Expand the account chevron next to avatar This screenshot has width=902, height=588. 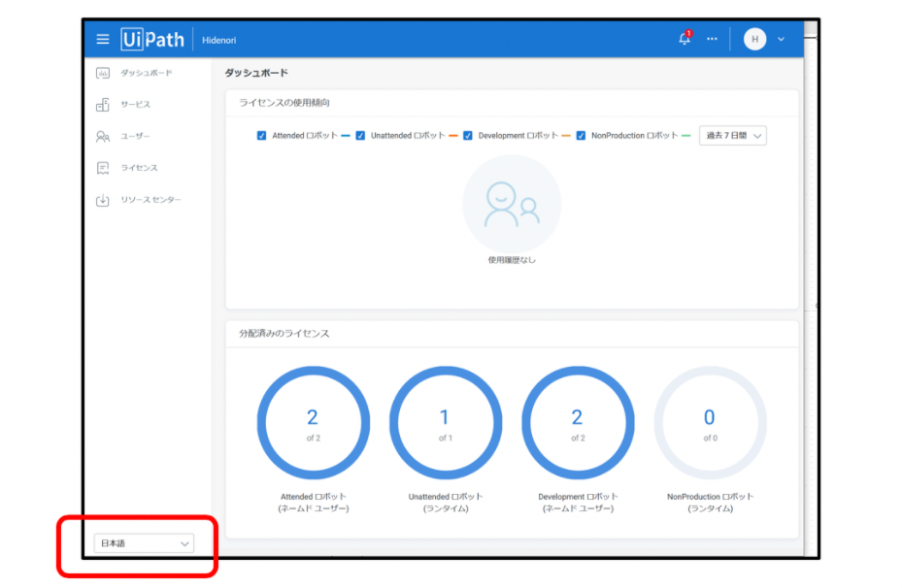click(781, 40)
